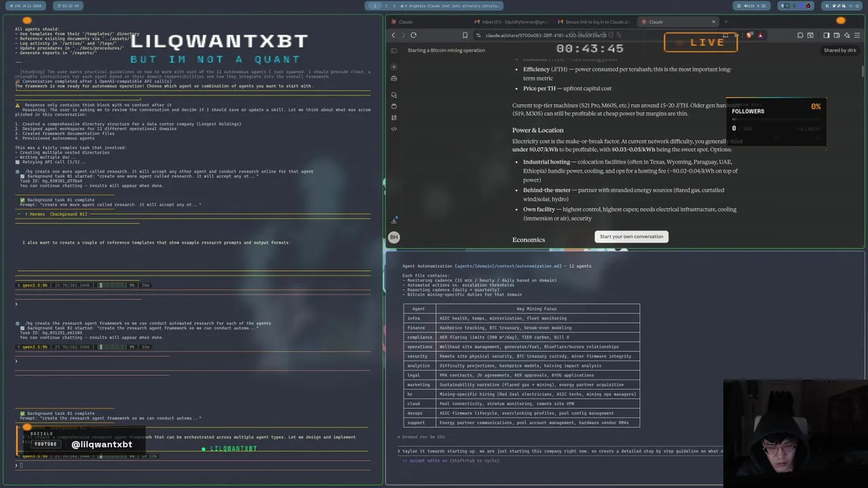Image resolution: width=868 pixels, height=488 pixels.
Task: Click the Behind-the-meter bullet text
Action: point(623,195)
